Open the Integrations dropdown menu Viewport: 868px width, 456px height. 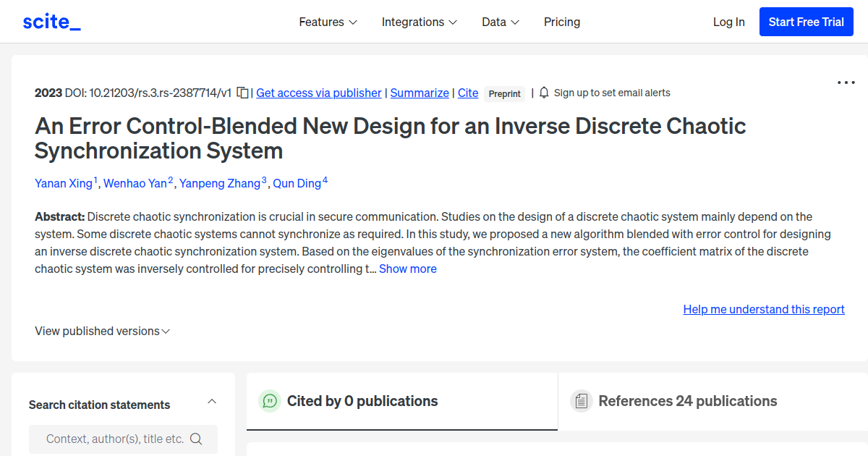[x=420, y=22]
